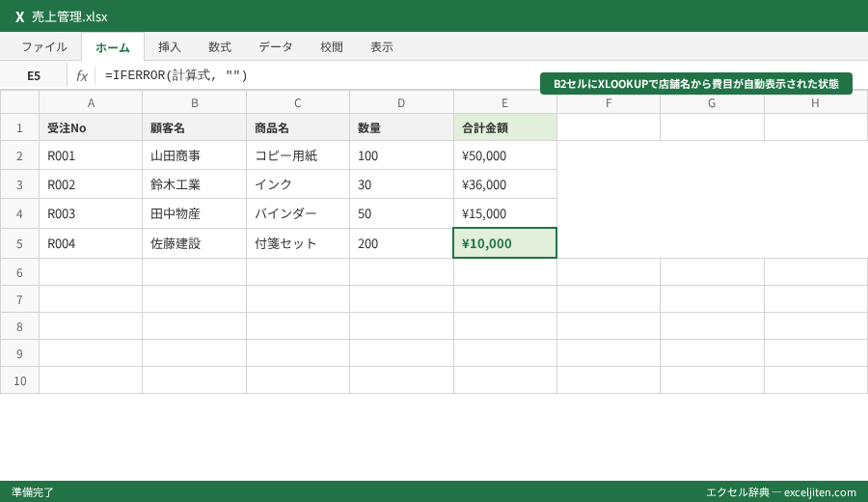Select column F header
Viewport: 868px width, 502px height.
pos(609,103)
